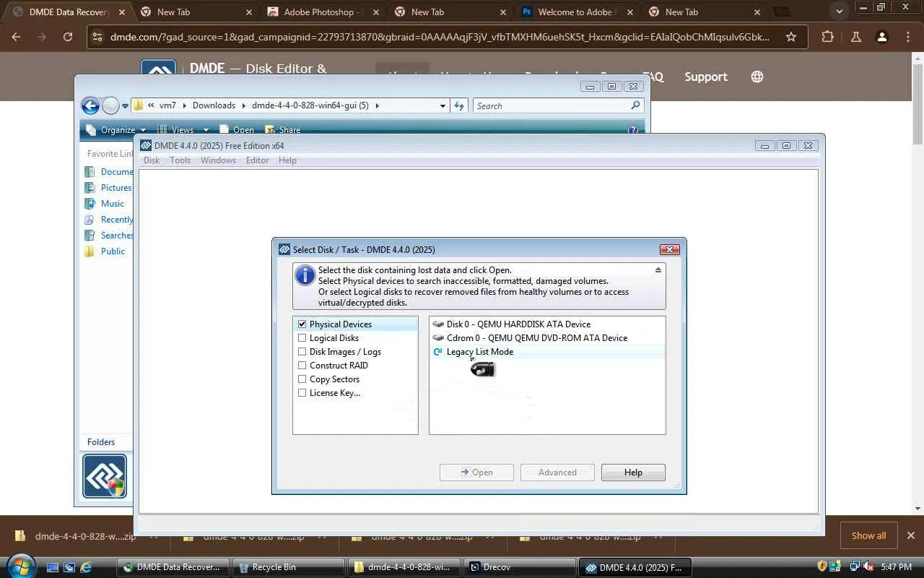
Task: Bookmark this page with the star icon
Action: (791, 37)
